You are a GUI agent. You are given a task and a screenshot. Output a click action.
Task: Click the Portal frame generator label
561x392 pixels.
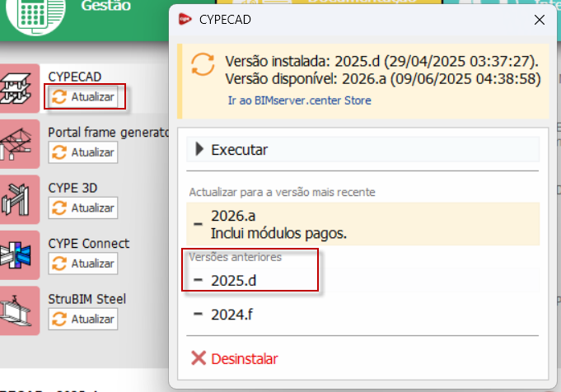pyautogui.click(x=109, y=133)
